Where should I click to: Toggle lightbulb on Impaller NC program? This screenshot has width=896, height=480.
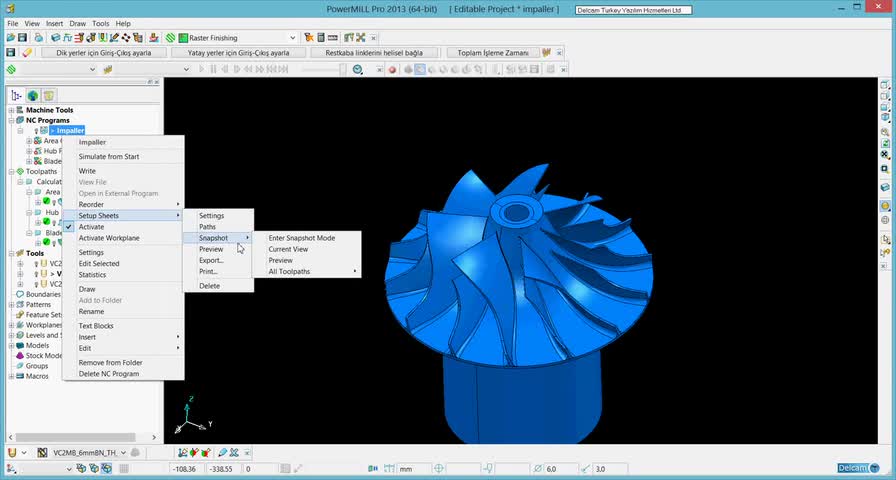37,131
